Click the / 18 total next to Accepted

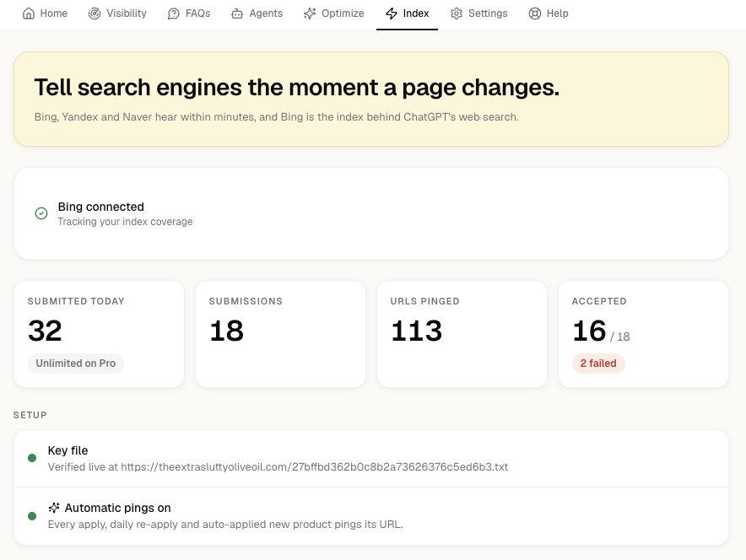(620, 337)
